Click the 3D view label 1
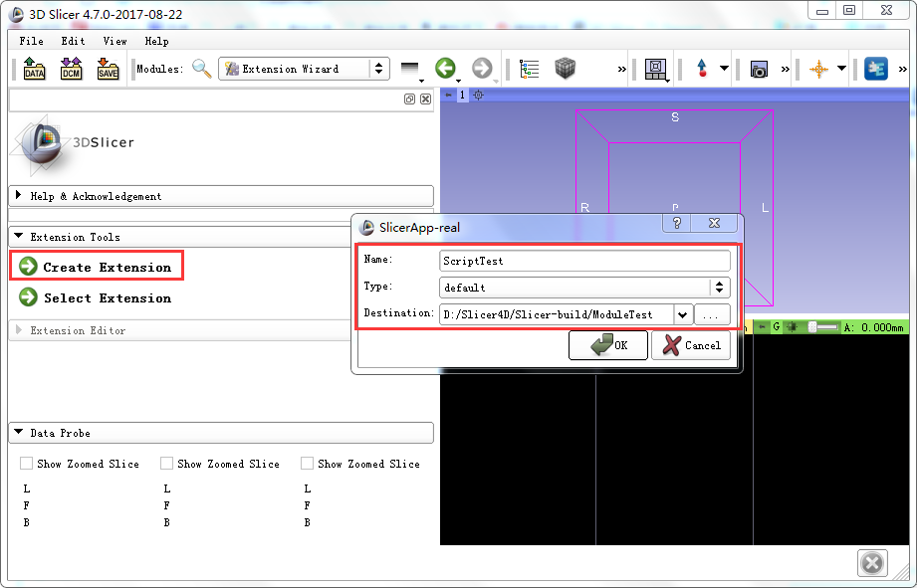917x588 pixels. click(462, 95)
